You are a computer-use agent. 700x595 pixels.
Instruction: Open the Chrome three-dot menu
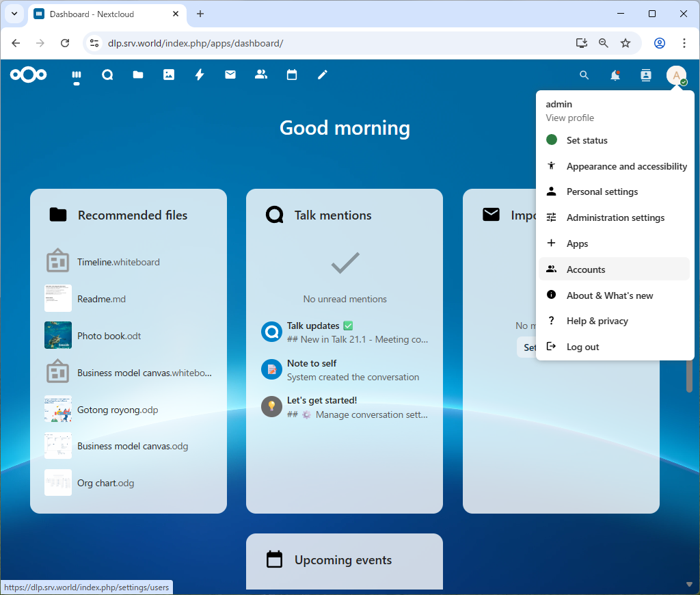click(684, 43)
